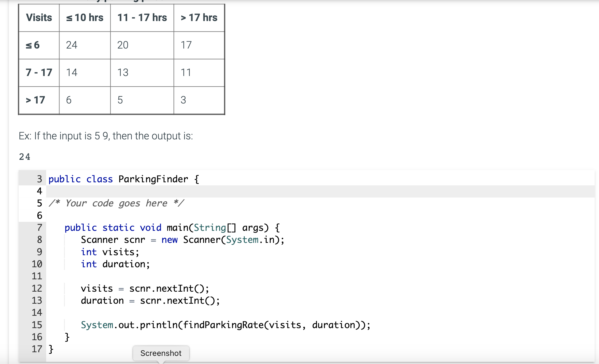Click the 'duration = scnr.nextInt();' line
The image size is (599, 364).
click(150, 301)
